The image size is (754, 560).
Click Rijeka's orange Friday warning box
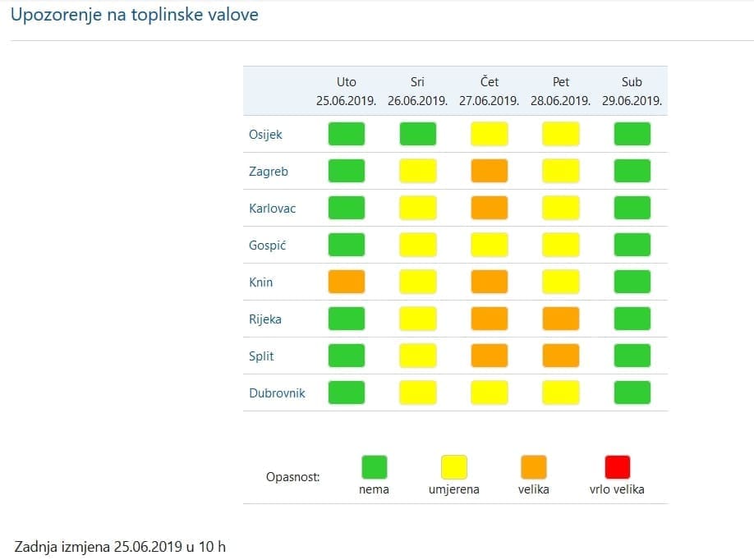[x=561, y=319]
